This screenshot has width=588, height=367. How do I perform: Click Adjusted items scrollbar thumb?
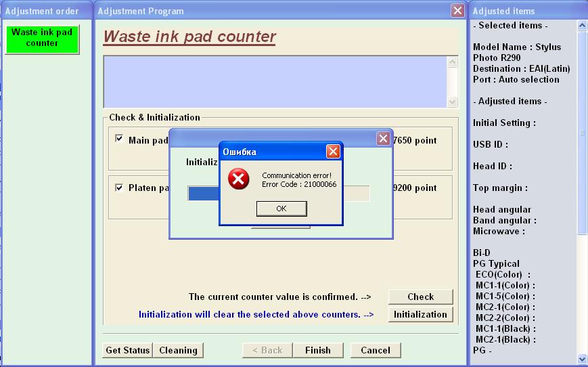pos(582,133)
